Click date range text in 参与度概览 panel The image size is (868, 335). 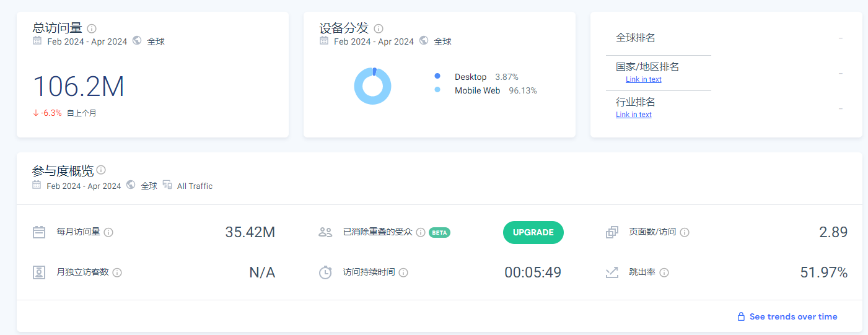pos(84,186)
